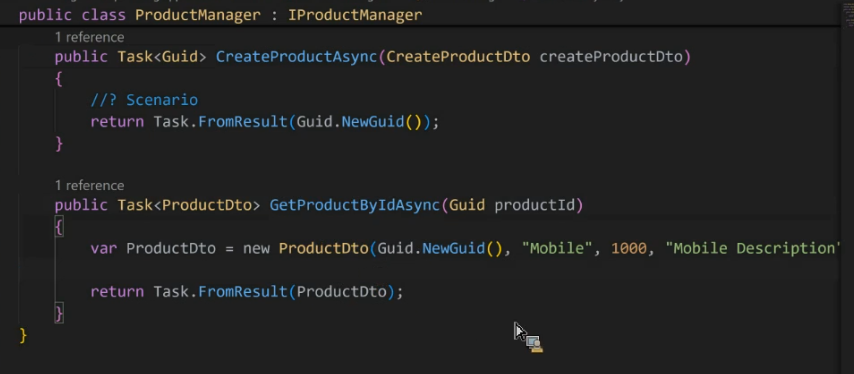Click the ProductManager class name

pyautogui.click(x=198, y=15)
